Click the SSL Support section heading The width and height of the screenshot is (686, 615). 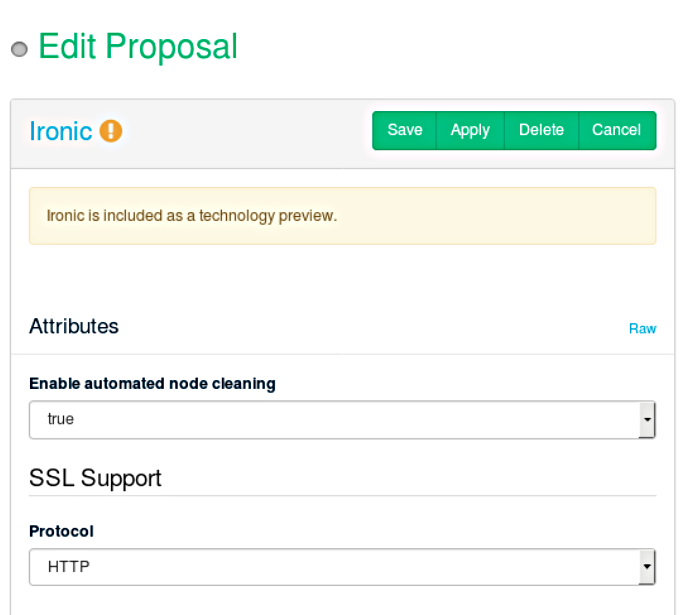coord(95,478)
